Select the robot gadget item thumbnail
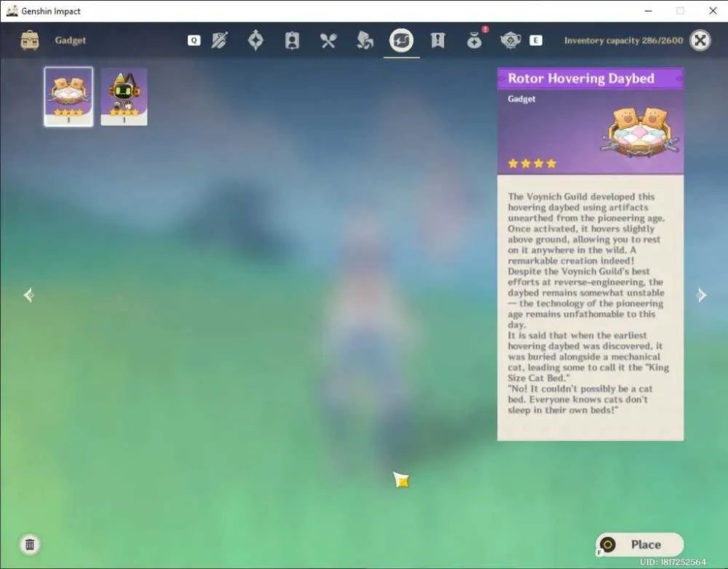Viewport: 728px width, 569px height. point(124,97)
